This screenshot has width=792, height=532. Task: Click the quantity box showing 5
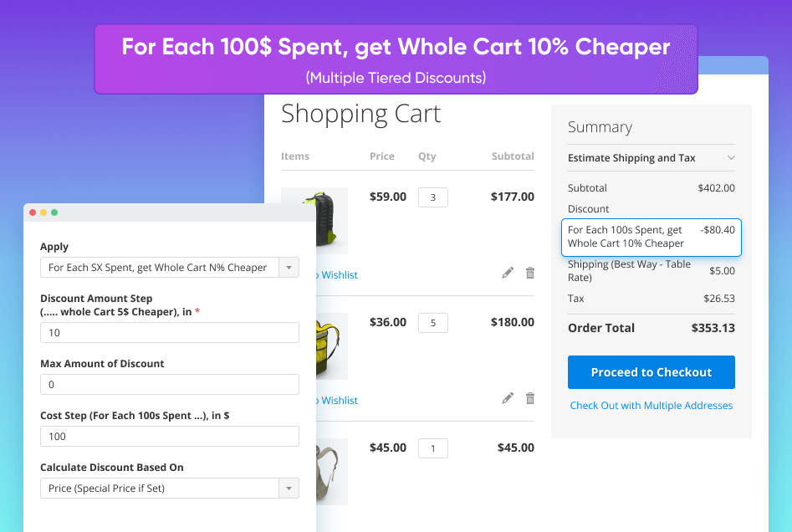tap(432, 323)
